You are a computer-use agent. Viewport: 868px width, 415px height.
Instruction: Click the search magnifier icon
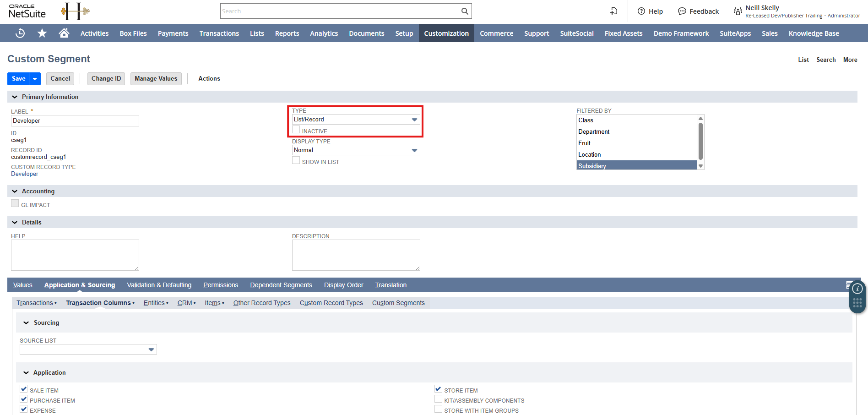point(465,11)
